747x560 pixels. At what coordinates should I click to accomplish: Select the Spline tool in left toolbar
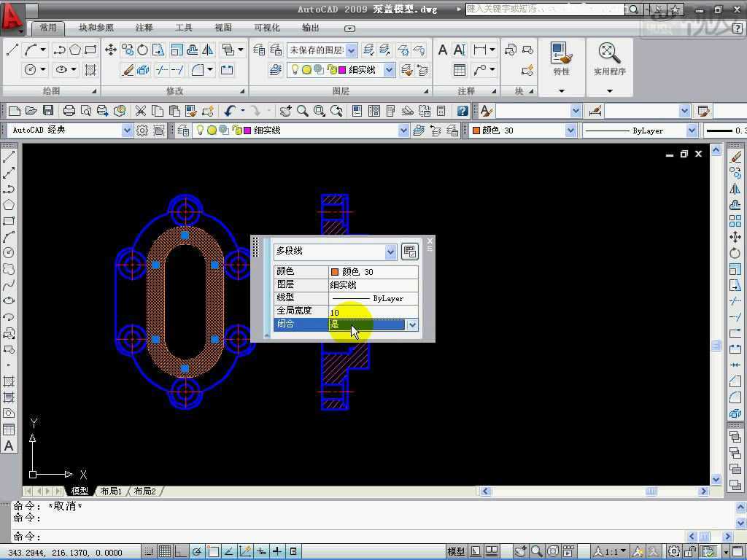pyautogui.click(x=9, y=285)
